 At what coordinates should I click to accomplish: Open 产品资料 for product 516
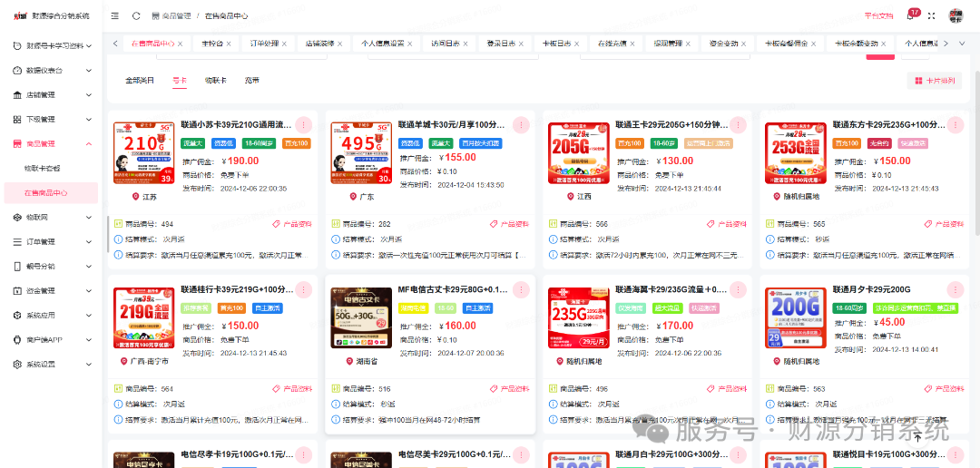tap(509, 389)
